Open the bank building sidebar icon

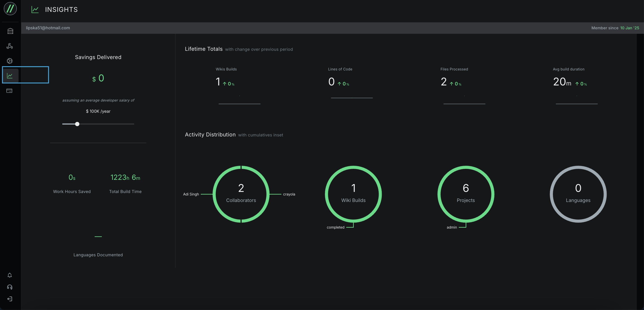click(10, 31)
